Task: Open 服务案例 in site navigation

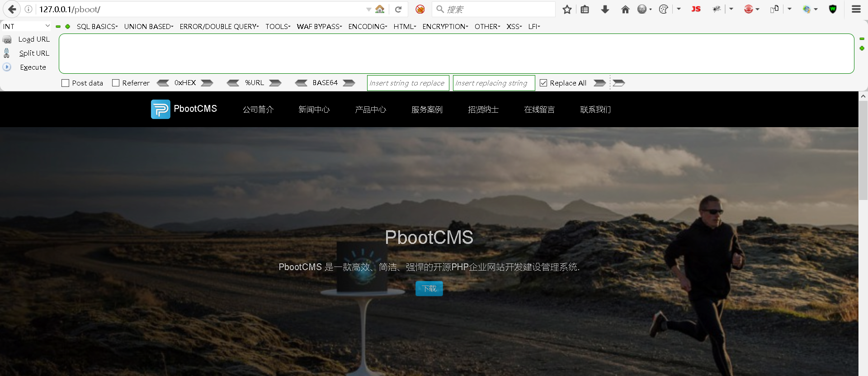Action: point(427,109)
